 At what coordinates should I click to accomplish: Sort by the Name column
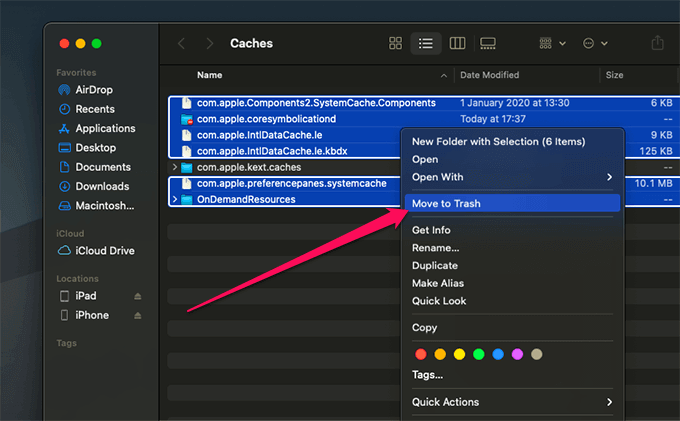pyautogui.click(x=209, y=75)
